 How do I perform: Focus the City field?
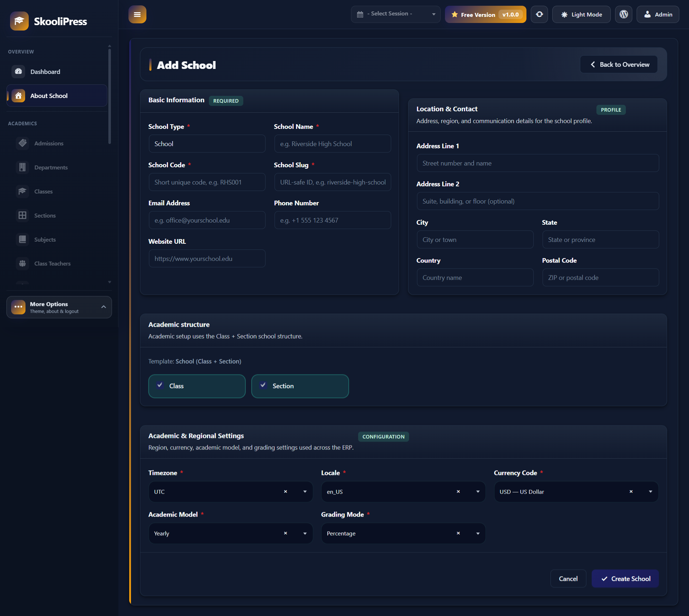coord(475,239)
